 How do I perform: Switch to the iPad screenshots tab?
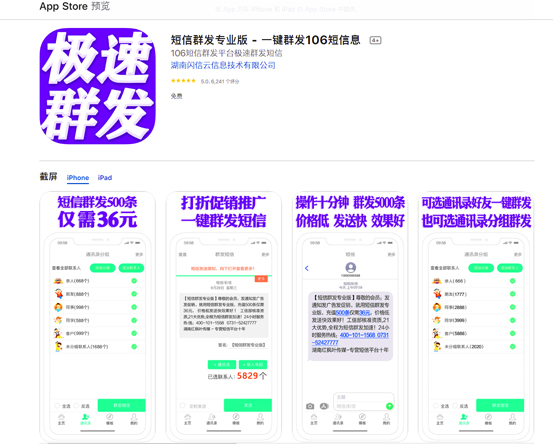pos(105,178)
